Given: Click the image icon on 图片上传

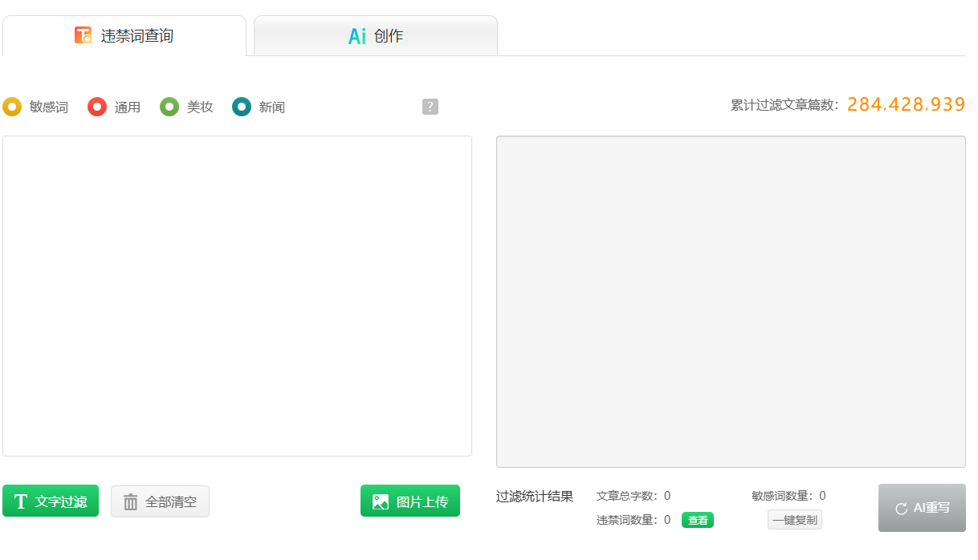Looking at the screenshot, I should coord(378,501).
